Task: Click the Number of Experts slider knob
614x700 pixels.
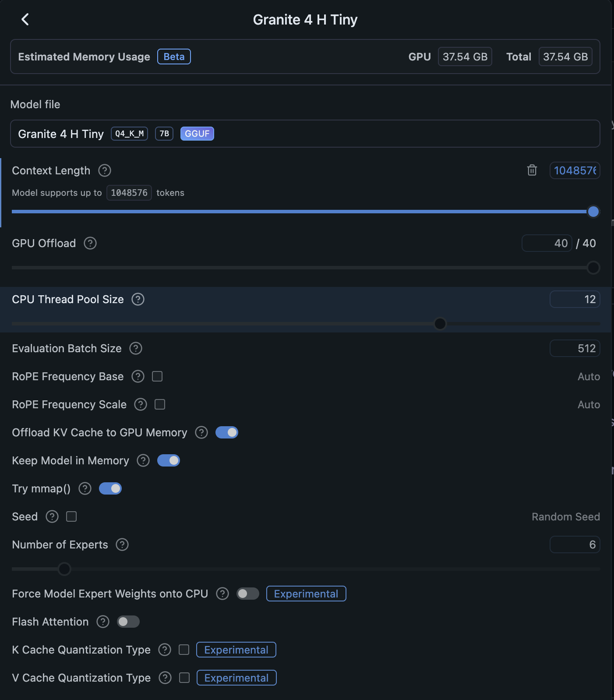Action: tap(64, 569)
